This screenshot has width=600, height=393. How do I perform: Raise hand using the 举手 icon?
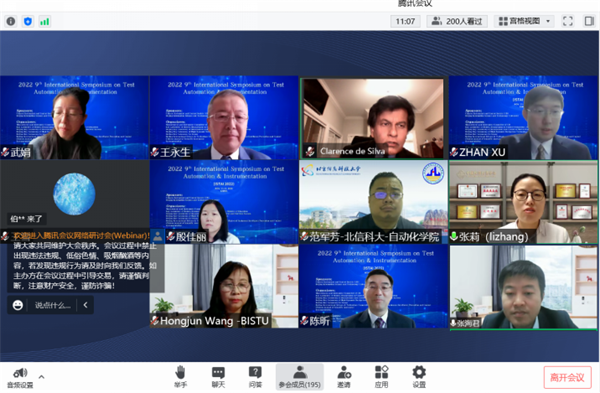click(180, 377)
